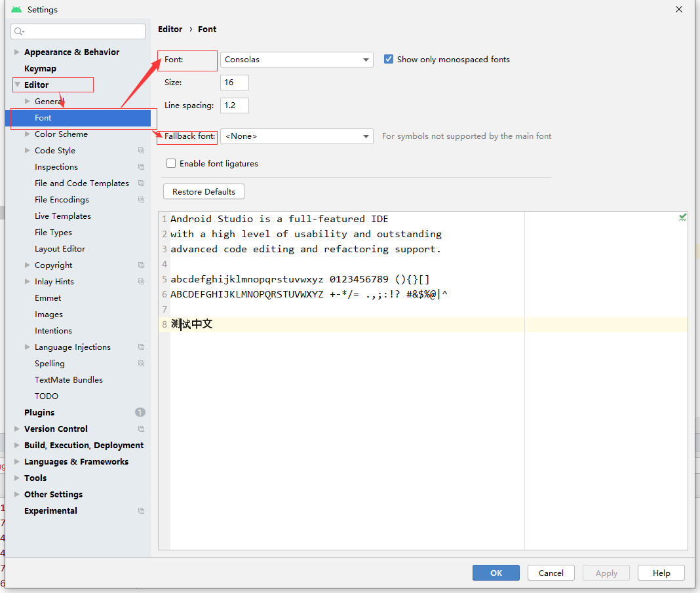Expand the Code Style arrow

tap(28, 150)
